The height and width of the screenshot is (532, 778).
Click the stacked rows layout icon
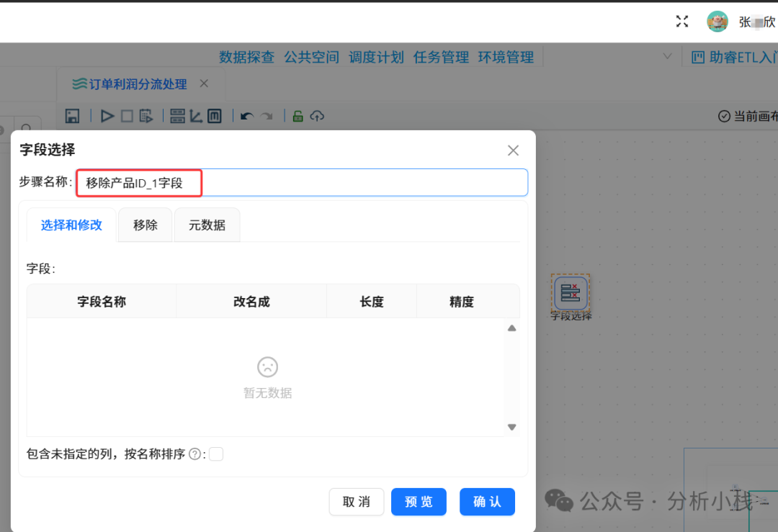coord(177,116)
